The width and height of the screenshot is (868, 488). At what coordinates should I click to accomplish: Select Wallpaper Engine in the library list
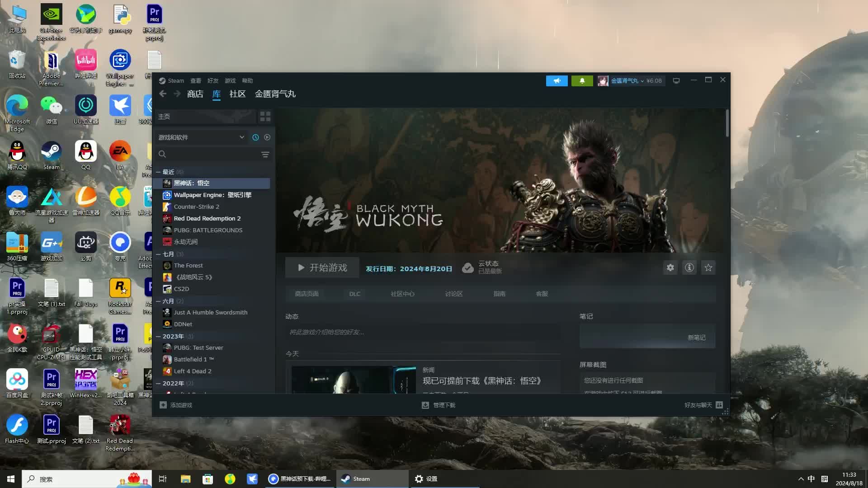212,195
